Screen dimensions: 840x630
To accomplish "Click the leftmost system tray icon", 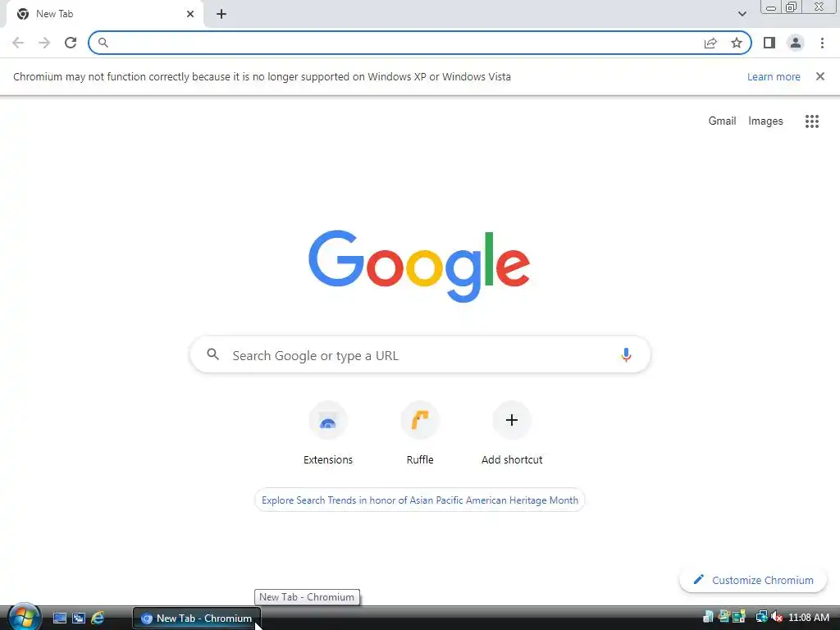I will tap(708, 617).
